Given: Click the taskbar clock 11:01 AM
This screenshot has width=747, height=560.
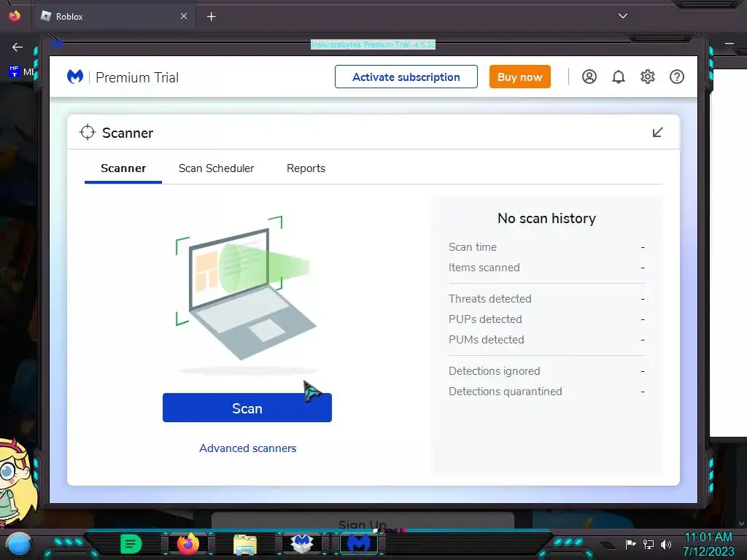Looking at the screenshot, I should click(x=708, y=537).
